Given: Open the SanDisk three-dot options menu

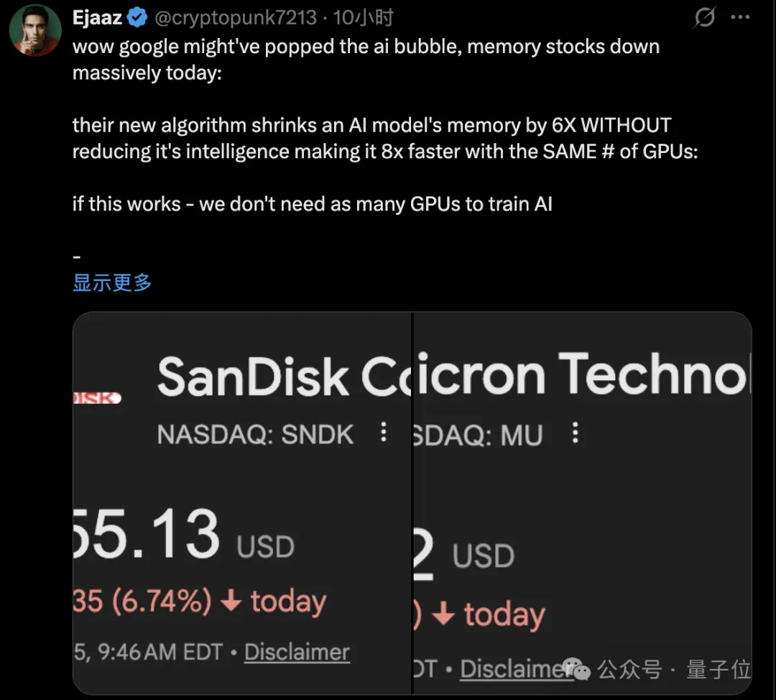Looking at the screenshot, I should (x=384, y=433).
